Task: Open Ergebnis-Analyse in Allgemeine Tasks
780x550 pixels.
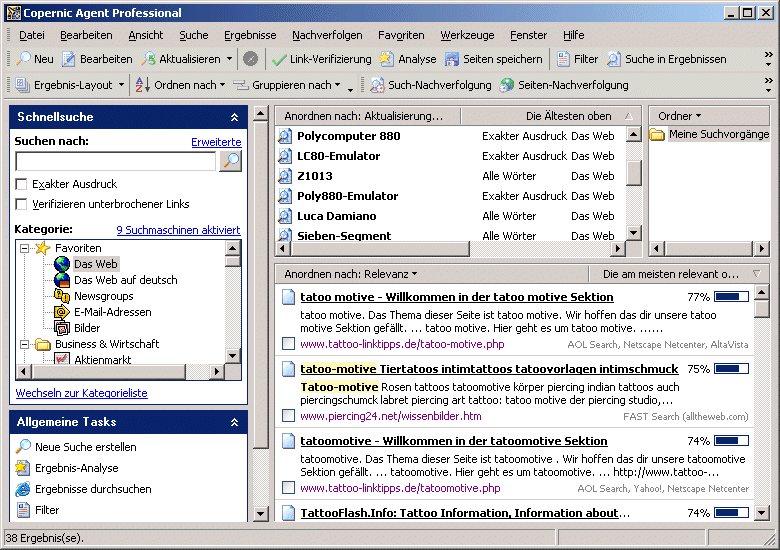Action: click(x=77, y=468)
